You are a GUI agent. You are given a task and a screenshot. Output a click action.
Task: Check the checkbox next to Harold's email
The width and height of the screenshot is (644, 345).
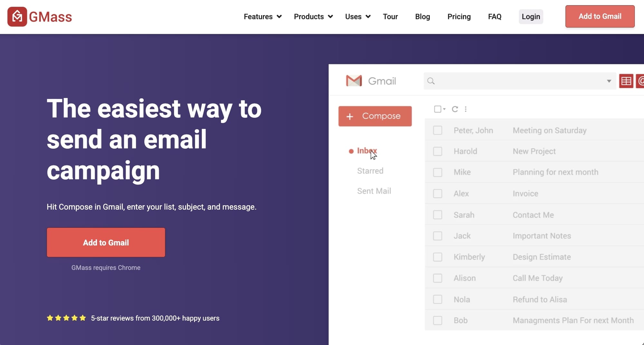(437, 151)
